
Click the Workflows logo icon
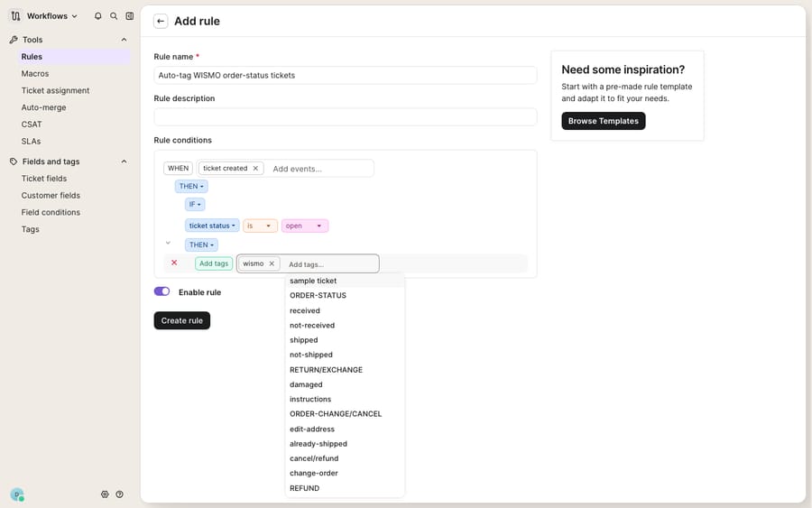[x=15, y=16]
